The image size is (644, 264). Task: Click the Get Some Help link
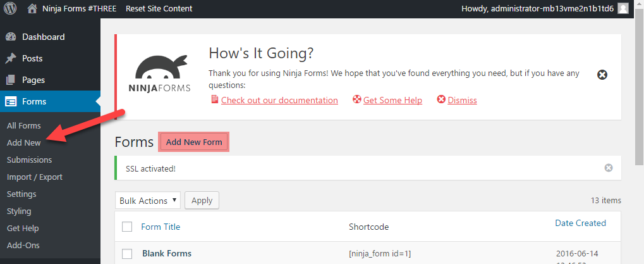click(x=392, y=100)
